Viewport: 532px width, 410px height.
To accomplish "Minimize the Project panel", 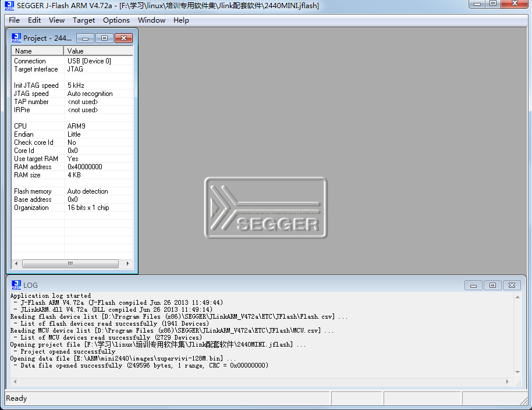I will pos(85,38).
